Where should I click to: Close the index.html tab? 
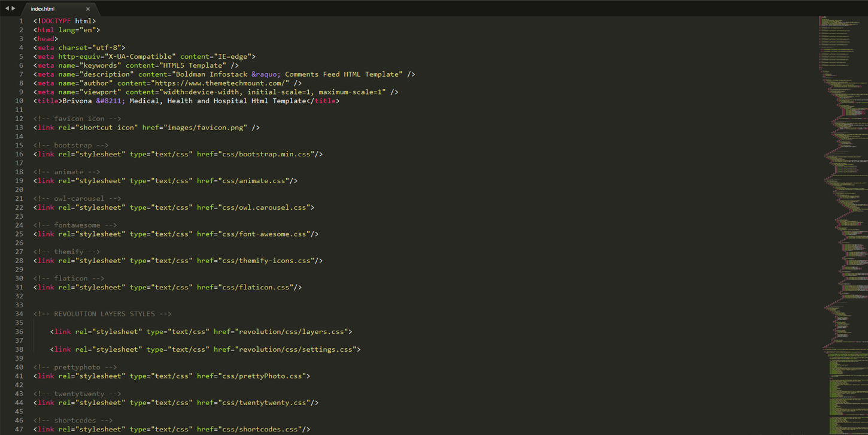click(x=88, y=9)
